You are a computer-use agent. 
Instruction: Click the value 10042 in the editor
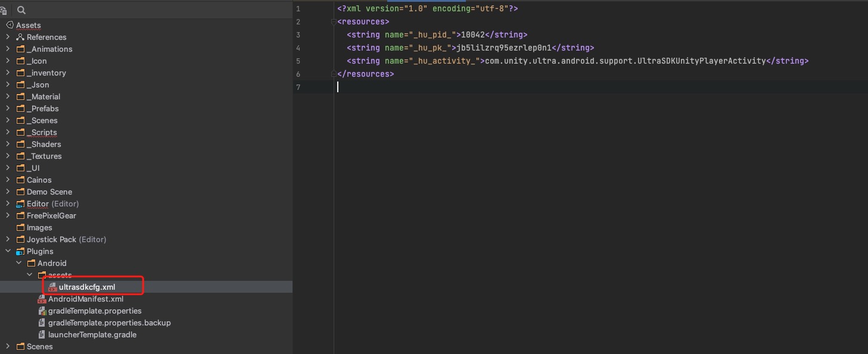[473, 35]
